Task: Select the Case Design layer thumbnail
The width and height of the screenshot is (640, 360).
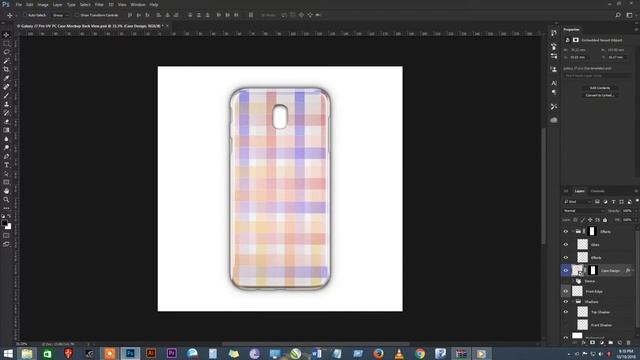Action: pyautogui.click(x=577, y=270)
